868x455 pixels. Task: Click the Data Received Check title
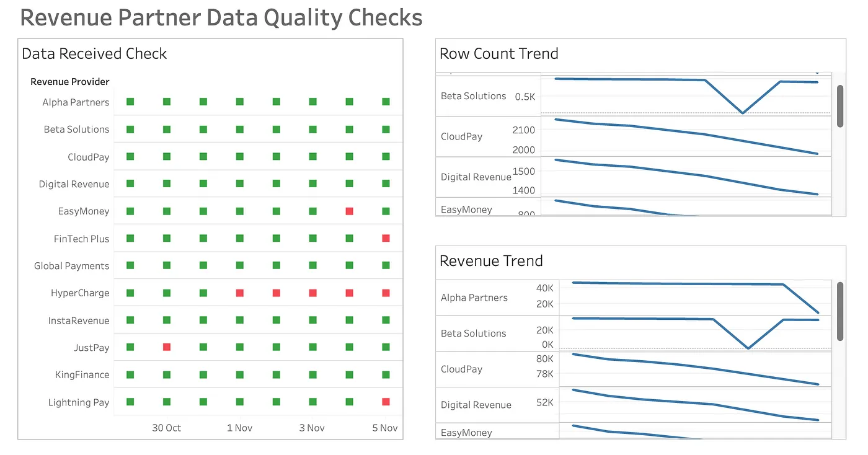point(94,54)
